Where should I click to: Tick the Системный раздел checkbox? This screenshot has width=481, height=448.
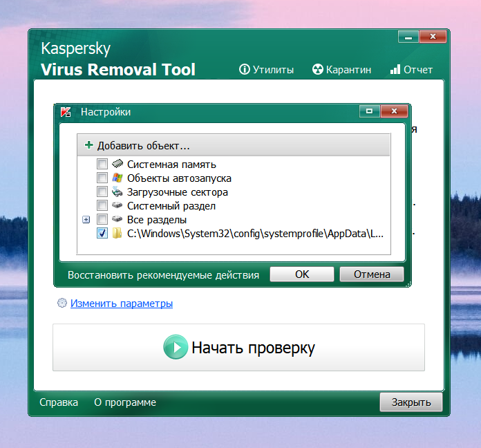tap(102, 205)
